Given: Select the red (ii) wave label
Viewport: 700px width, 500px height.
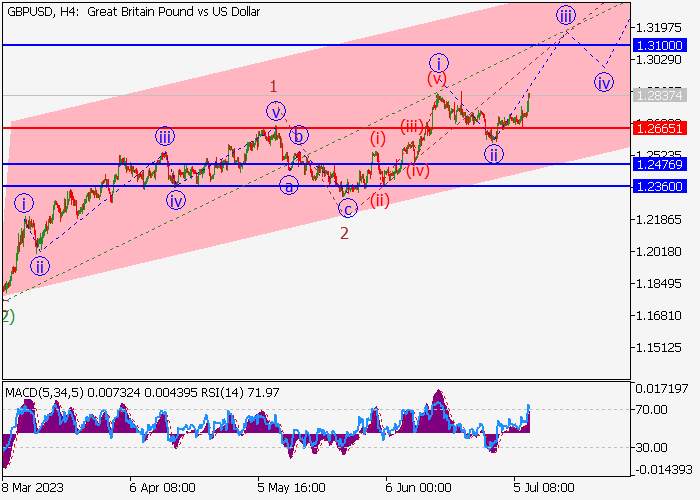Looking at the screenshot, I should 379,200.
